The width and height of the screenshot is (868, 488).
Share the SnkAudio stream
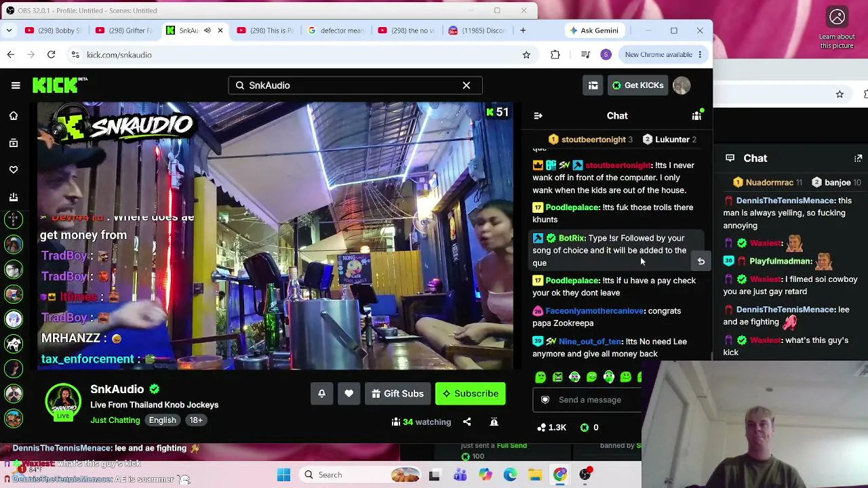(467, 422)
